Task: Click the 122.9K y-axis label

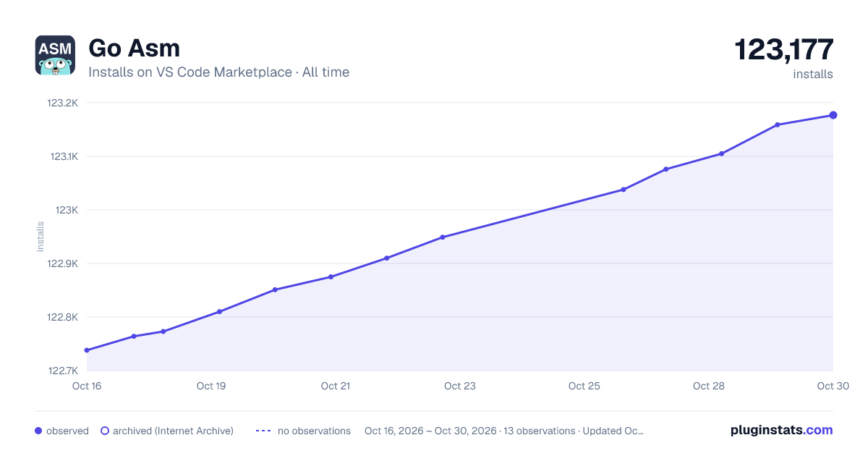Action: click(63, 263)
